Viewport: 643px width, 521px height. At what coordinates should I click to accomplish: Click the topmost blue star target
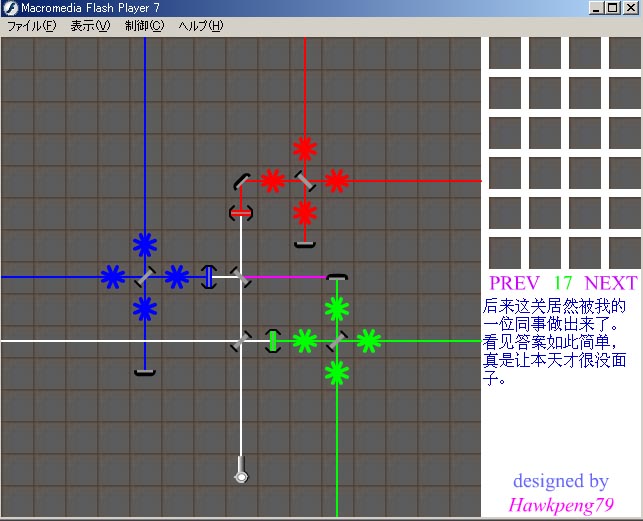(x=145, y=245)
